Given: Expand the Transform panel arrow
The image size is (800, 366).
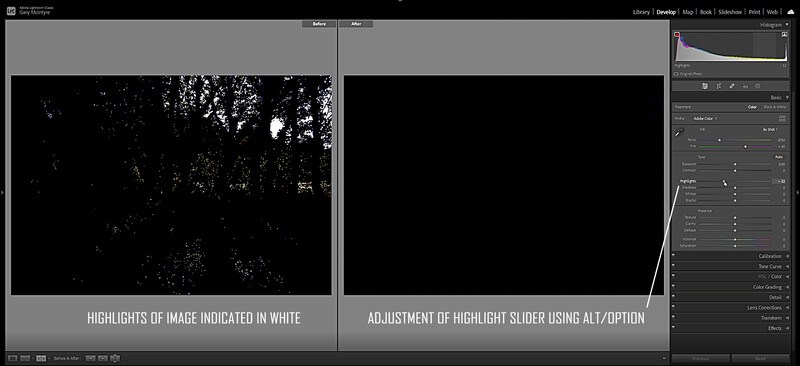Looking at the screenshot, I should click(x=787, y=318).
